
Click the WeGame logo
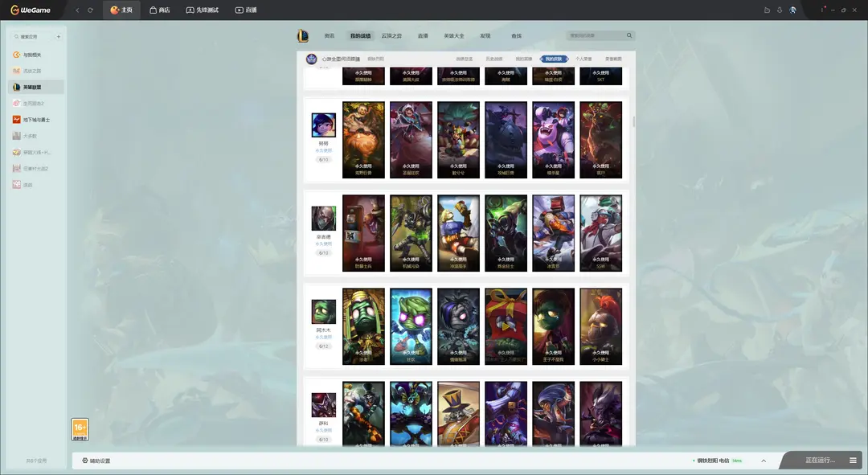click(31, 10)
